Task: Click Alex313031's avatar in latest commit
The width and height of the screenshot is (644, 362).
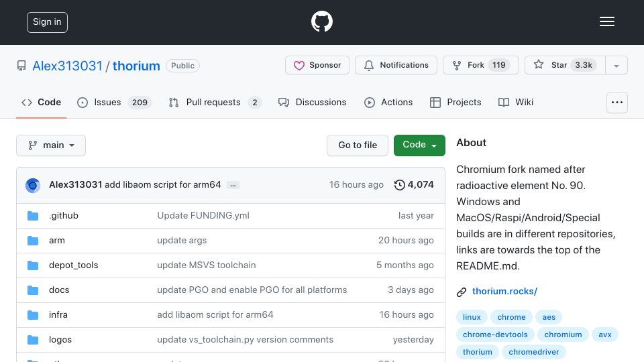Action: (x=33, y=186)
